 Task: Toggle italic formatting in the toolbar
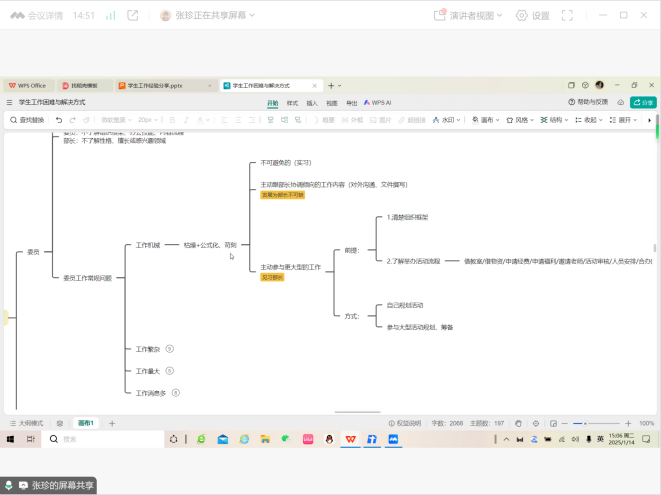186,120
